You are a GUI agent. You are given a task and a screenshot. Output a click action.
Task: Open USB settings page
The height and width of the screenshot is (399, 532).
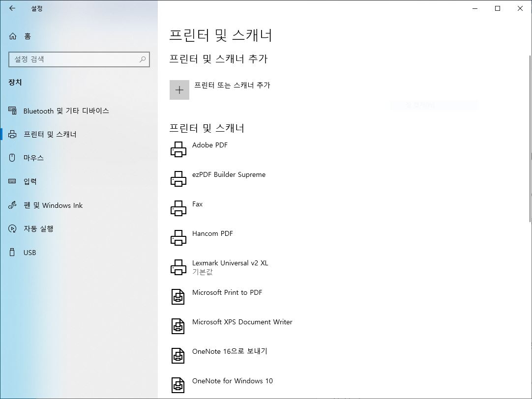(30, 253)
